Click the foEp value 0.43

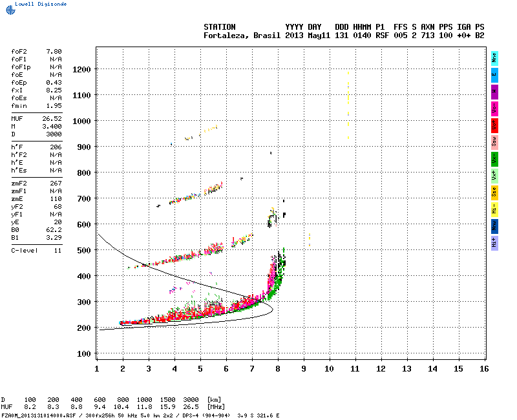pos(54,83)
